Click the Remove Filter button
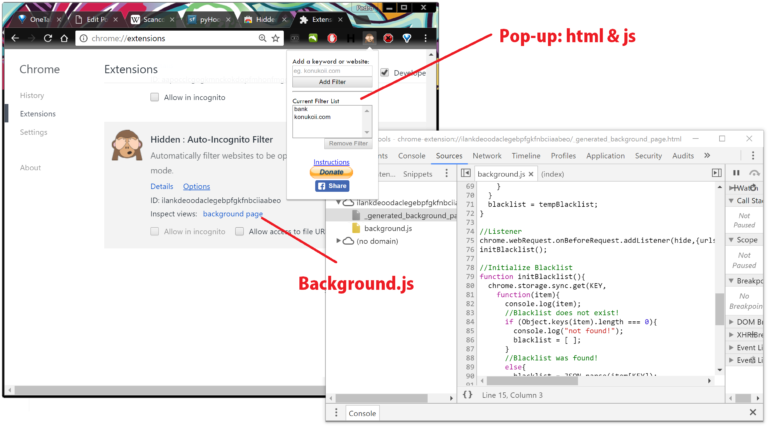 (348, 143)
